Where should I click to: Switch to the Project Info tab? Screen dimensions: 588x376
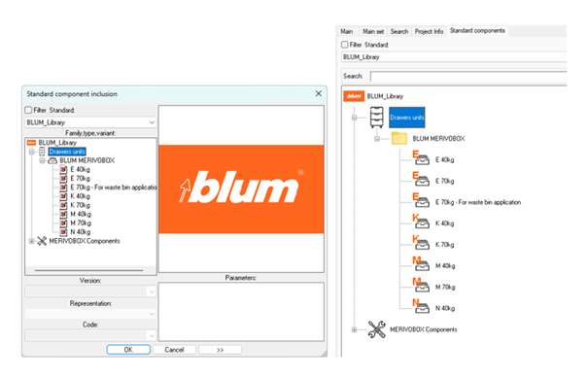(x=429, y=31)
